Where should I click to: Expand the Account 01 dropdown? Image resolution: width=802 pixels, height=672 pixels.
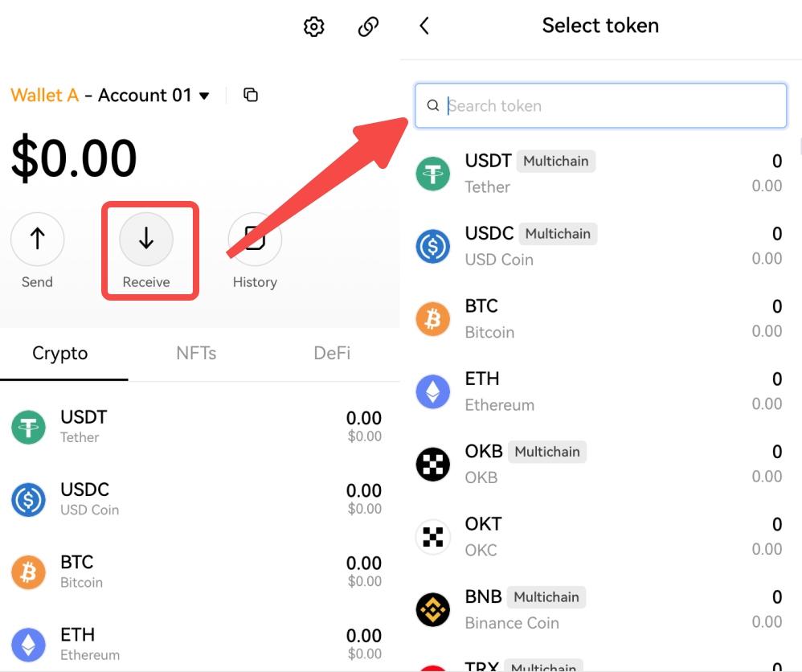pos(204,96)
